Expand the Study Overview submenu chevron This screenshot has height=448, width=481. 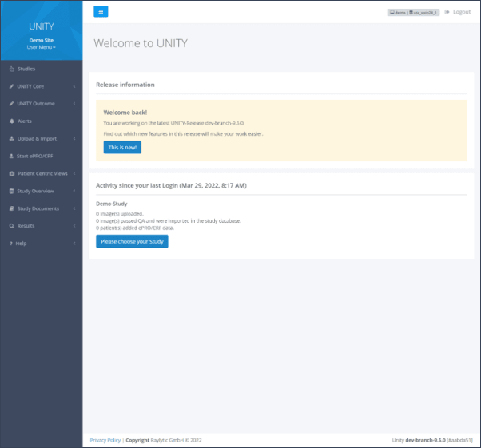click(x=74, y=191)
